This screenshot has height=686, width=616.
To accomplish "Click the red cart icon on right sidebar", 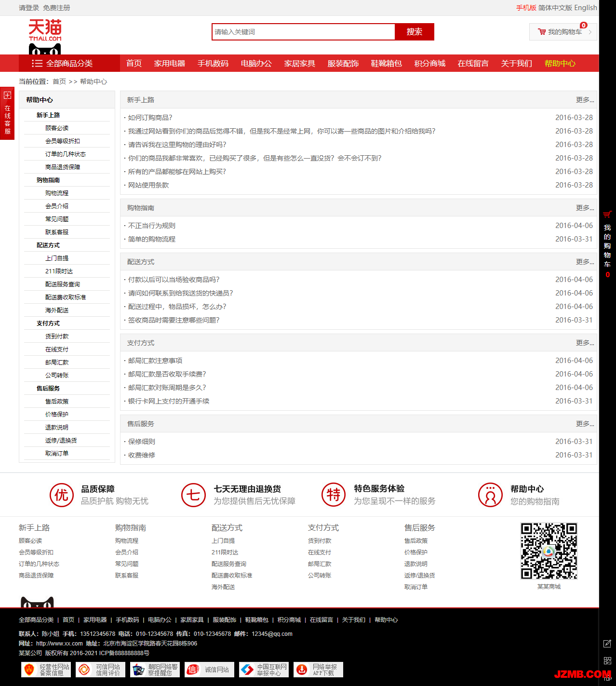I will pyautogui.click(x=607, y=214).
